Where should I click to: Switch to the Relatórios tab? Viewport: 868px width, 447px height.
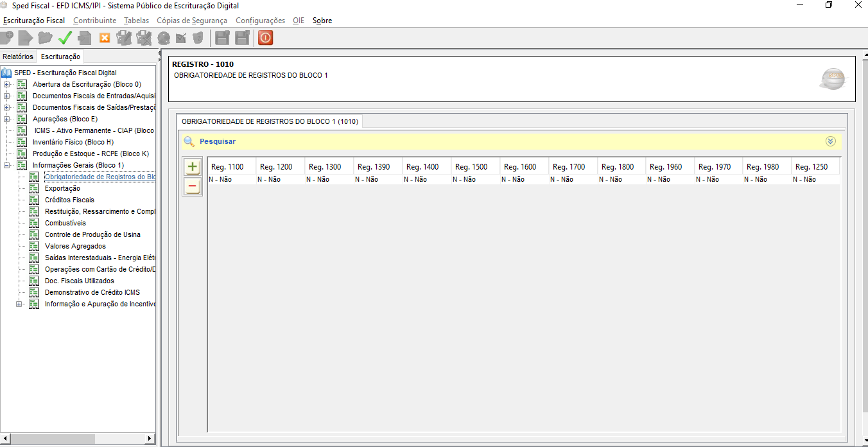click(x=18, y=57)
